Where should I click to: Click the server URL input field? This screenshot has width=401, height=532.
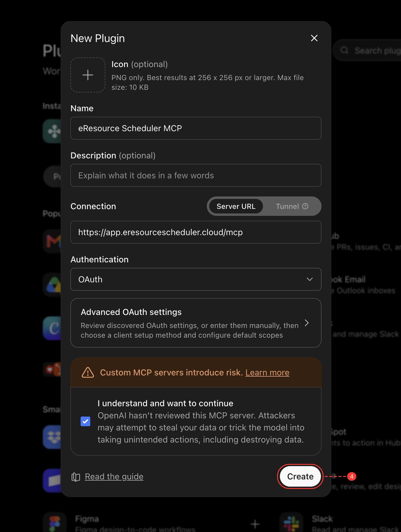196,232
